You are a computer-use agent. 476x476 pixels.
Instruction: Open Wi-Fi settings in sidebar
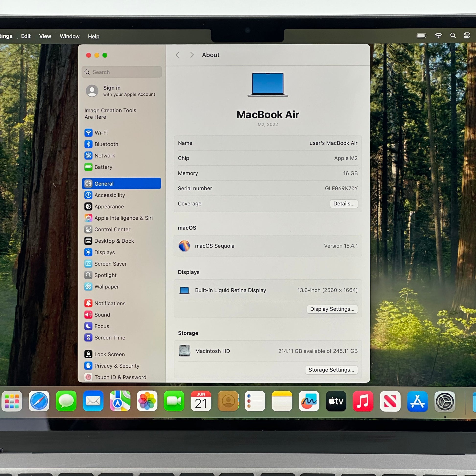(x=122, y=133)
